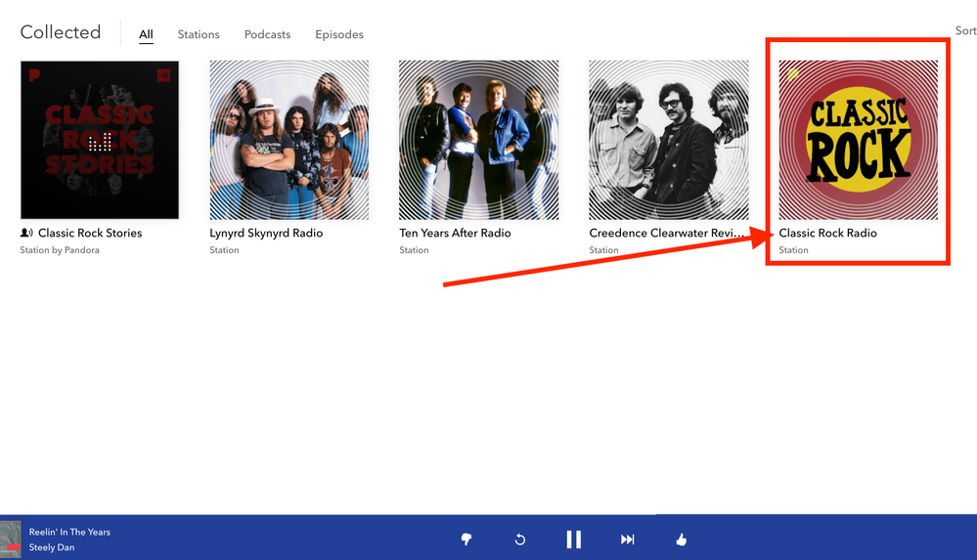The image size is (977, 560).
Task: Select Ten Years After Radio cover art
Action: point(478,140)
